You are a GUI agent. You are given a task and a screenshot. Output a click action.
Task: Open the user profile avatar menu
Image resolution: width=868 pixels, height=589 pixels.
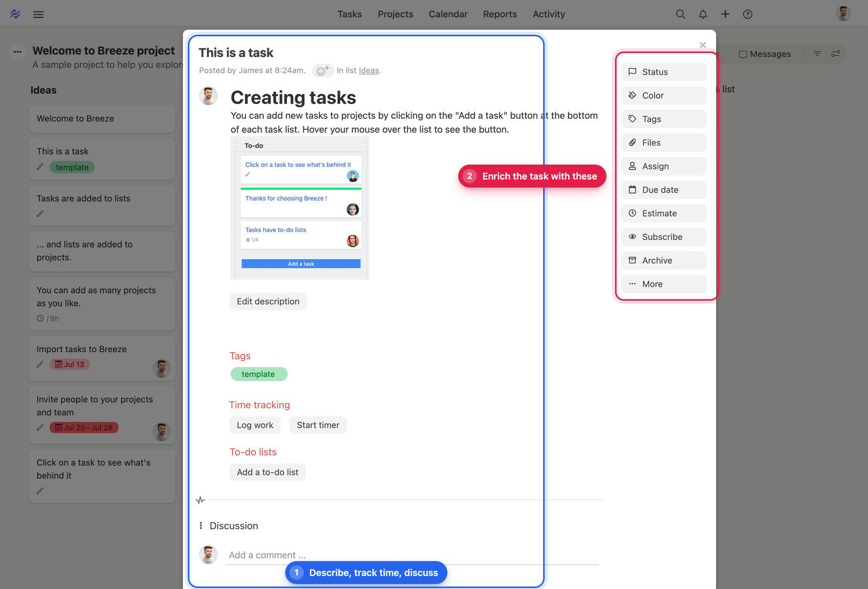843,14
